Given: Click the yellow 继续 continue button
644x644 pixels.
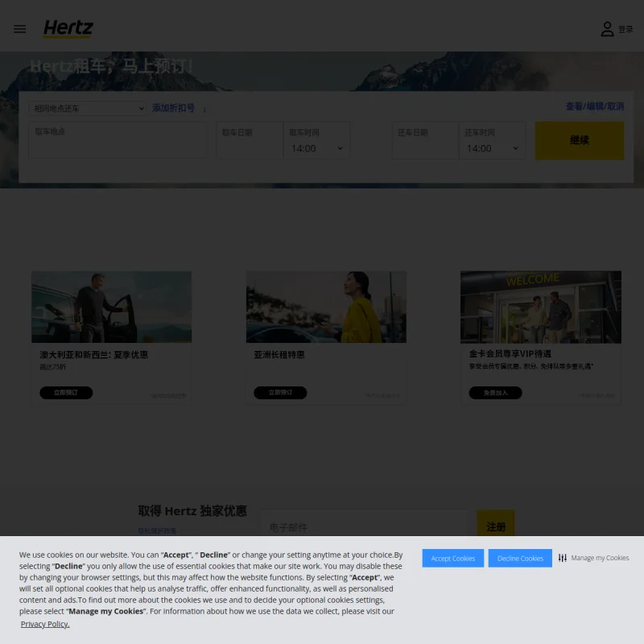Looking at the screenshot, I should click(x=579, y=140).
